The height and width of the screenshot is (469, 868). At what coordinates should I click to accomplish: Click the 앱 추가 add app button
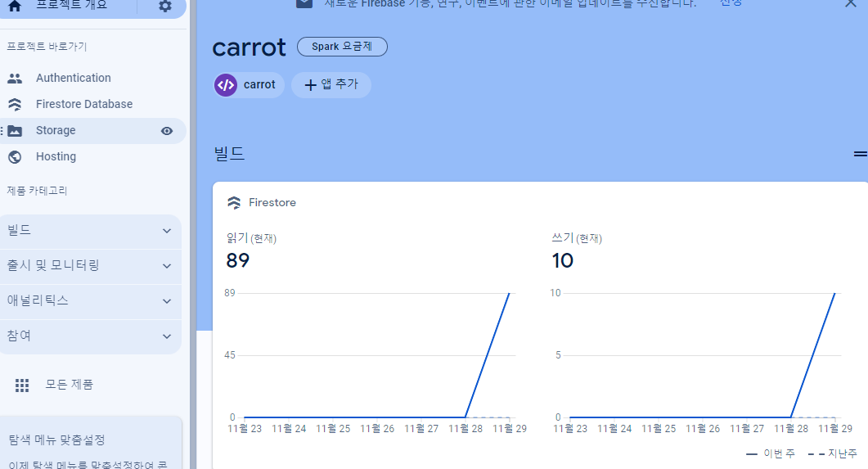(x=331, y=85)
